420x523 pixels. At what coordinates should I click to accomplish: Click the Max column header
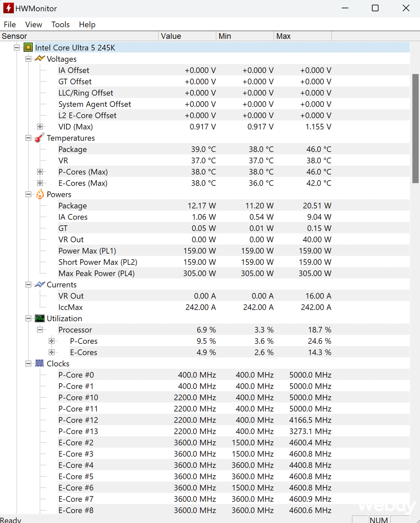pos(303,36)
